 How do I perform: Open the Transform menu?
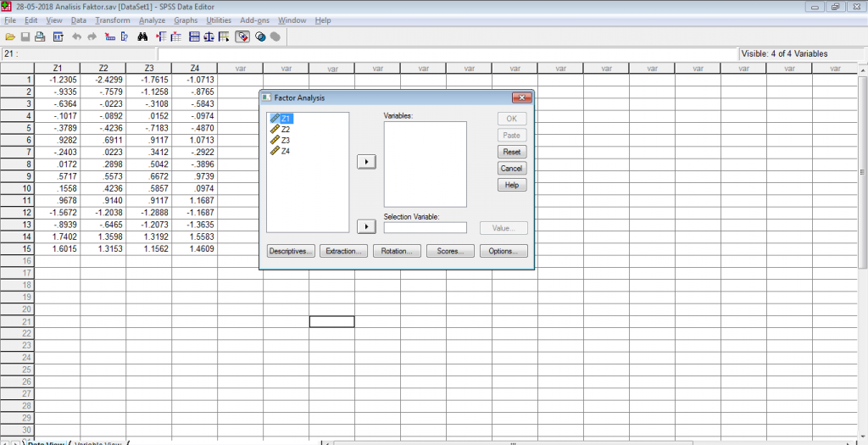(x=113, y=19)
